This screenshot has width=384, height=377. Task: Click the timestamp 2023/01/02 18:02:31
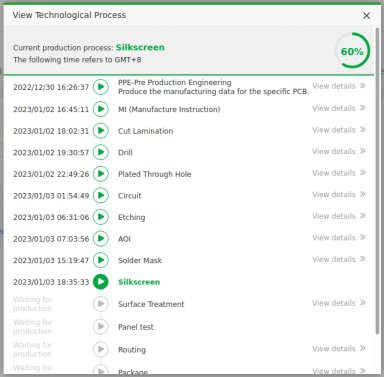pos(51,131)
